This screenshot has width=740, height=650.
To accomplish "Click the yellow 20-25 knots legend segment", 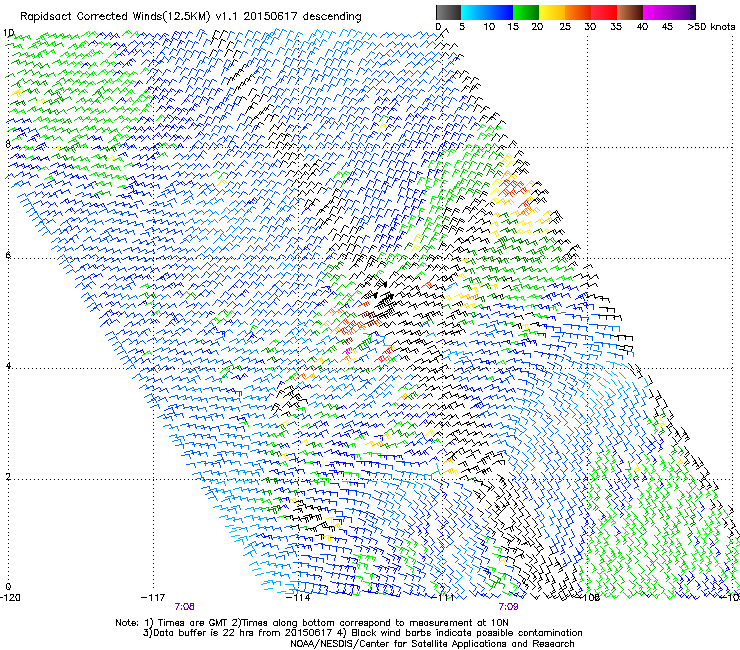I will 552,12.
